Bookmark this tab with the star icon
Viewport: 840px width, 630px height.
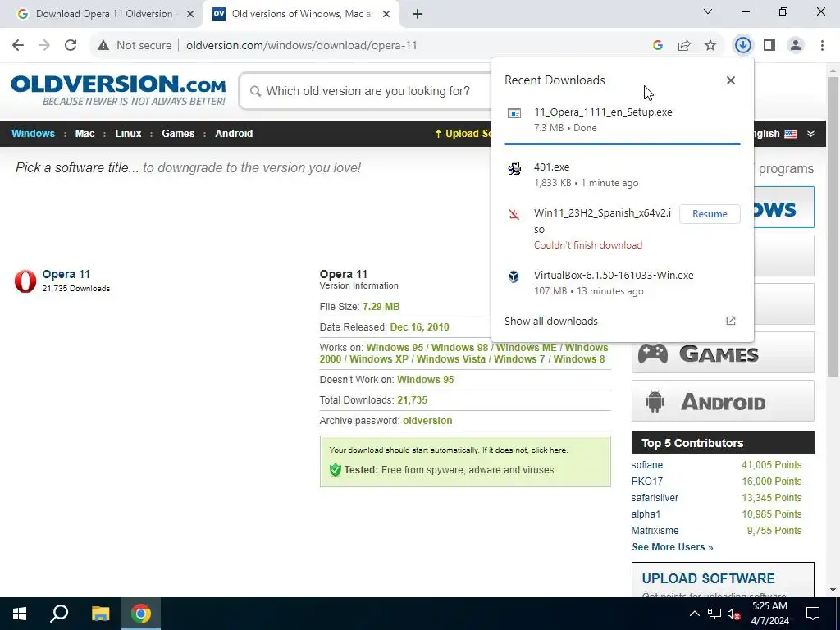click(710, 46)
